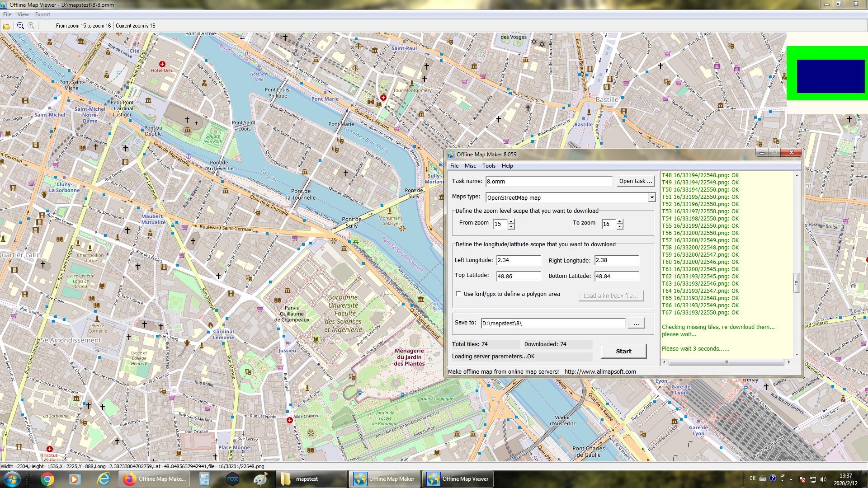Open the File menu in Offline Map Viewer
Screen dimensions: 868x488
7,14
